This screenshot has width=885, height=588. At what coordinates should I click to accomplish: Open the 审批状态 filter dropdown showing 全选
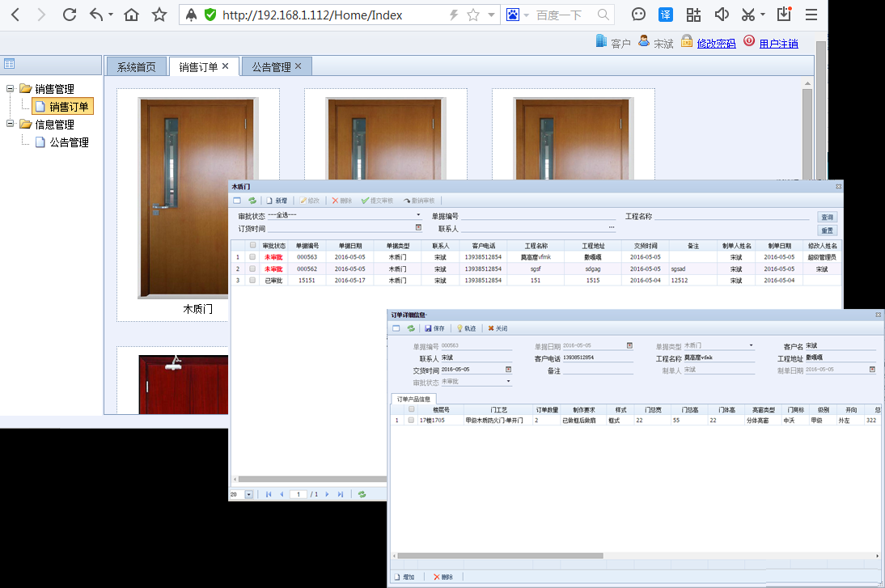418,216
